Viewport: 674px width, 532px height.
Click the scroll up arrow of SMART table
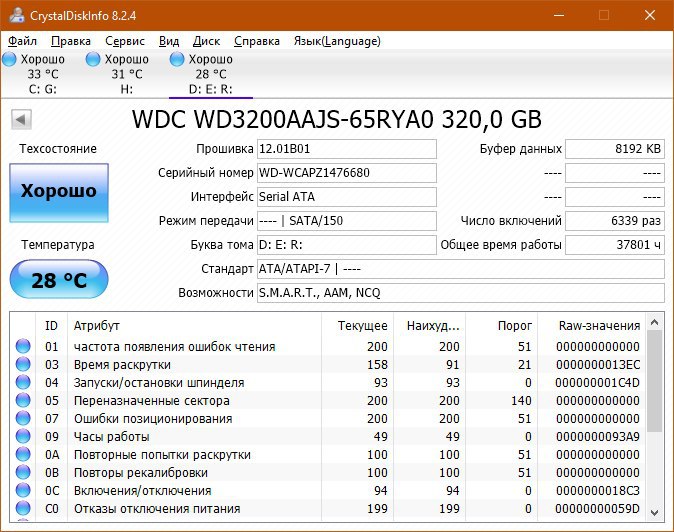[655, 322]
